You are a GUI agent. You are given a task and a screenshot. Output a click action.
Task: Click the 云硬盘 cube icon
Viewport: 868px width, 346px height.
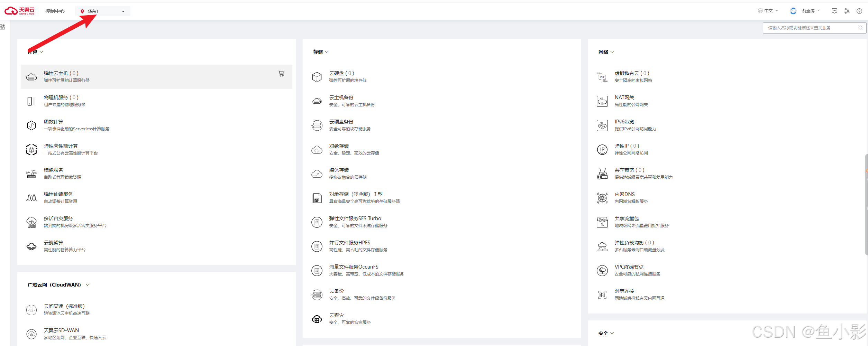point(317,77)
